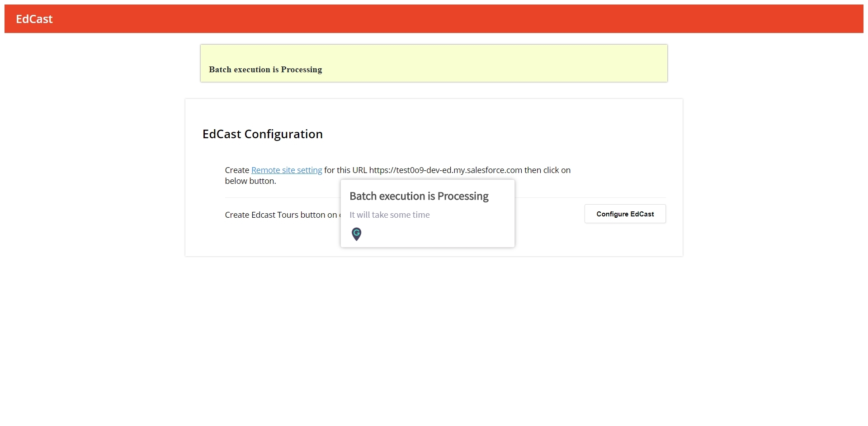
Task: Click the EdCast header title
Action: 34,19
